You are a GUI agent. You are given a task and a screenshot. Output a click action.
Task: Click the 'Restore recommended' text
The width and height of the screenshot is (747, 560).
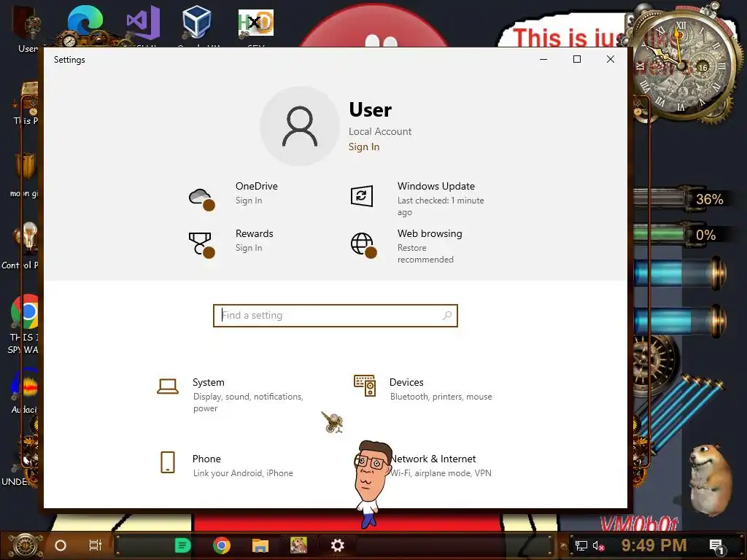(x=425, y=254)
